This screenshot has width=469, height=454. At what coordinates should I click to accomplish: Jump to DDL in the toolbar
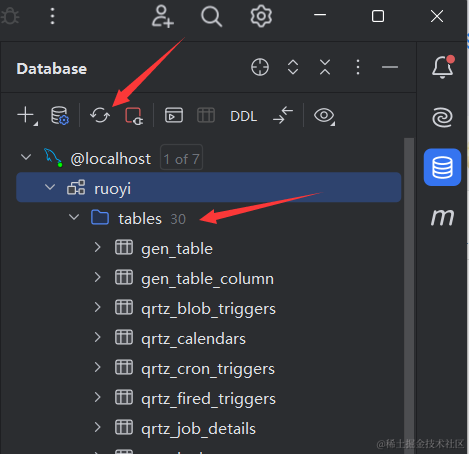[243, 116]
